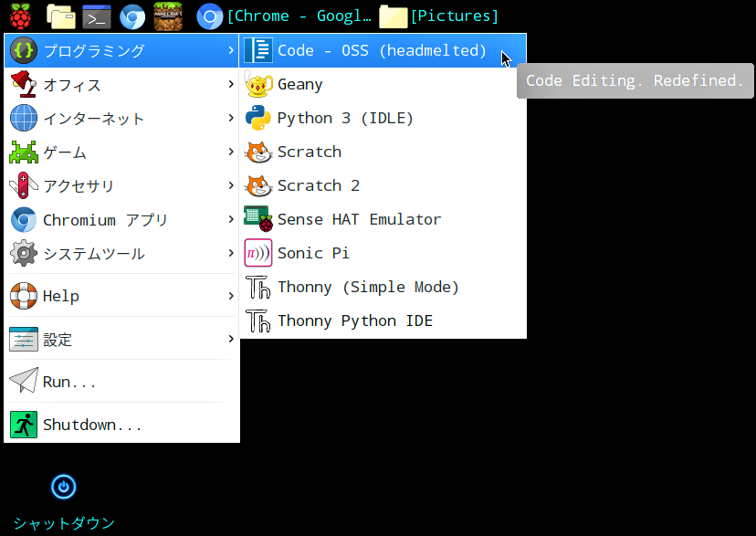Screen dimensions: 756x536
Task: Choose Shutdown... menu entry
Action: click(121, 425)
